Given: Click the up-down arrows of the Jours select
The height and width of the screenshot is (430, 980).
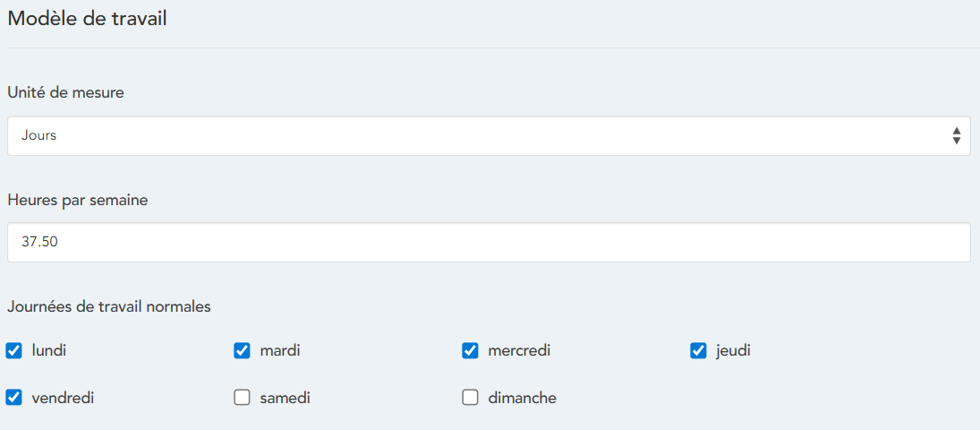Looking at the screenshot, I should (957, 136).
